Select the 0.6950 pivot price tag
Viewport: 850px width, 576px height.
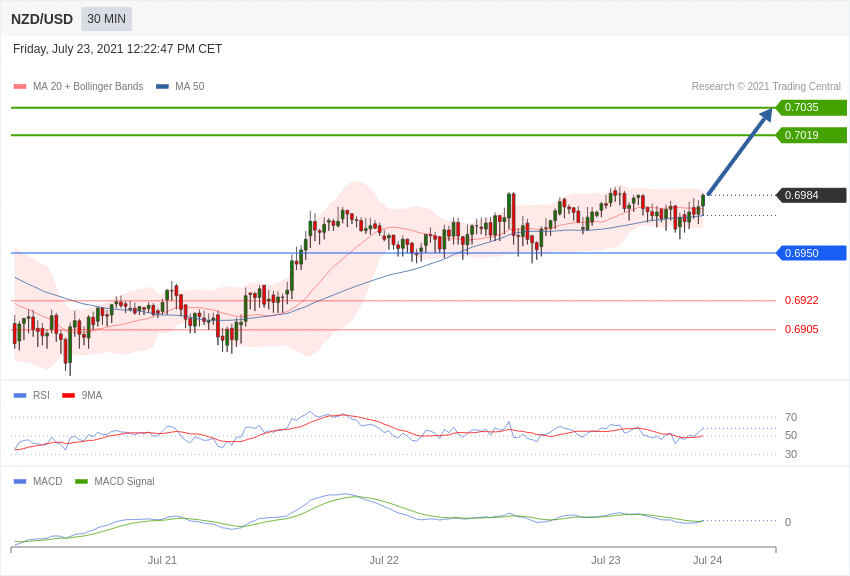(x=810, y=253)
